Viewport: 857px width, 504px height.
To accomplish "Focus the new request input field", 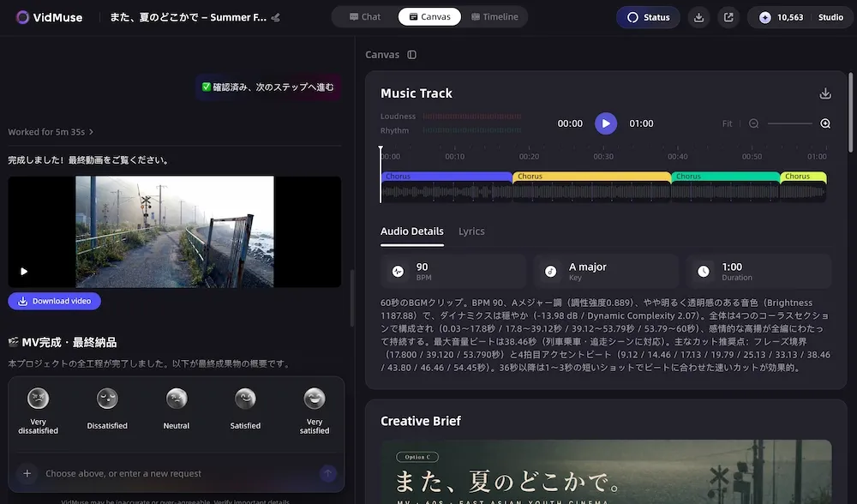I will [177, 473].
